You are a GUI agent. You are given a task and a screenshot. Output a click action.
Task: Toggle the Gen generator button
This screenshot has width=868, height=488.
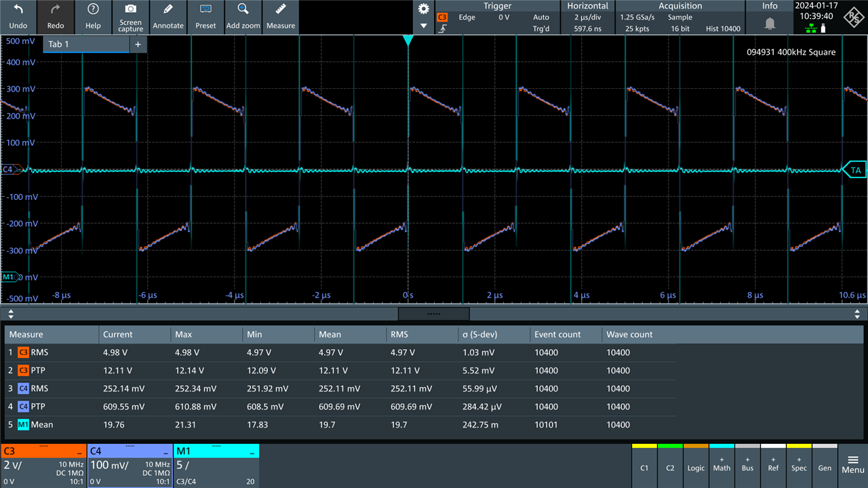coord(825,464)
